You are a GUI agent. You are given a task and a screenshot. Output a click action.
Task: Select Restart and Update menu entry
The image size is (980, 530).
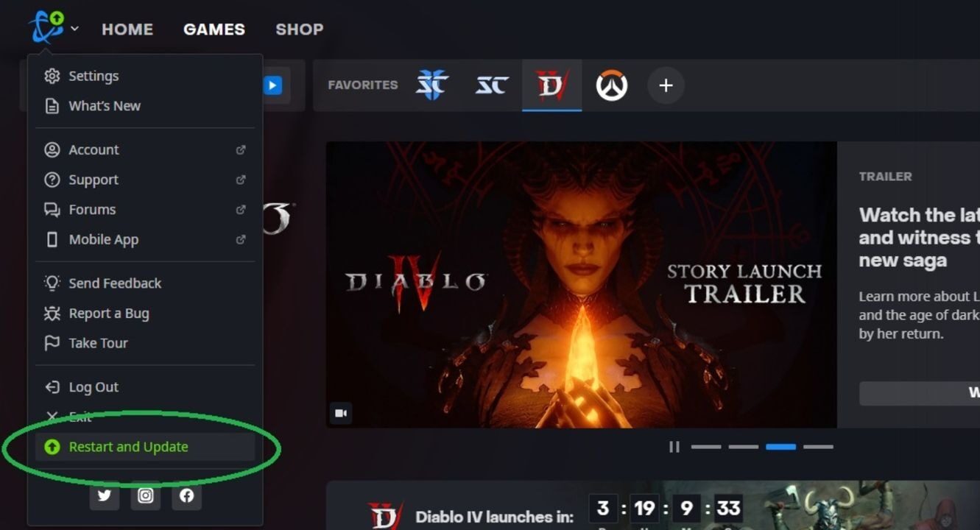145,447
